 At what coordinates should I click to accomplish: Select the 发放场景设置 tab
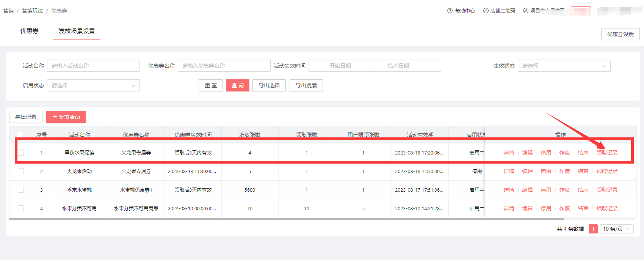[77, 31]
